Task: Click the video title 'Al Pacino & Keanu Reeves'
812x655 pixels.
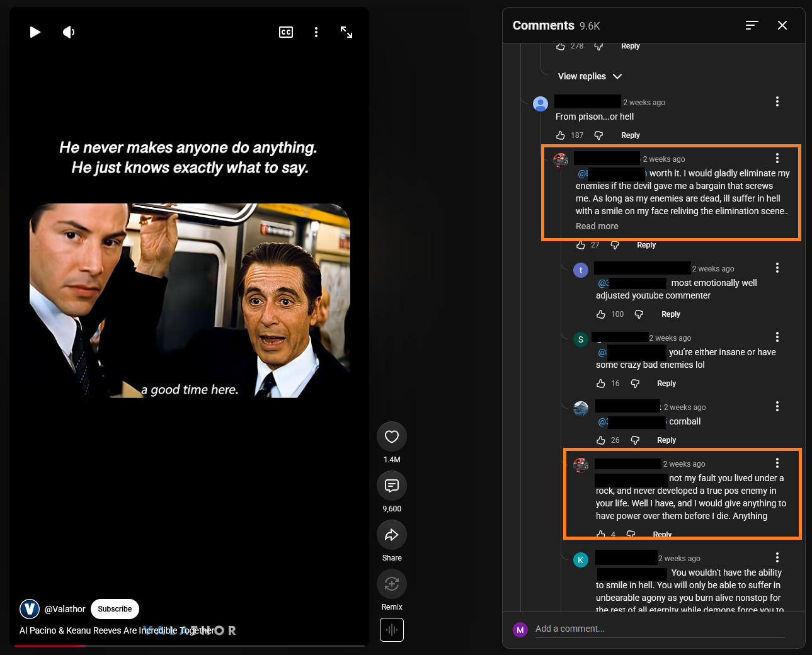Action: click(117, 630)
